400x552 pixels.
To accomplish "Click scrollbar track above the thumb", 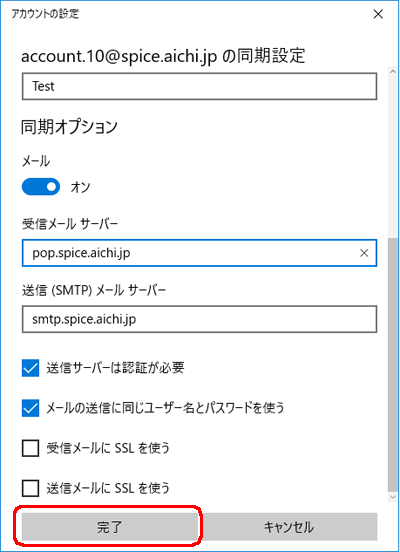I will 393,157.
